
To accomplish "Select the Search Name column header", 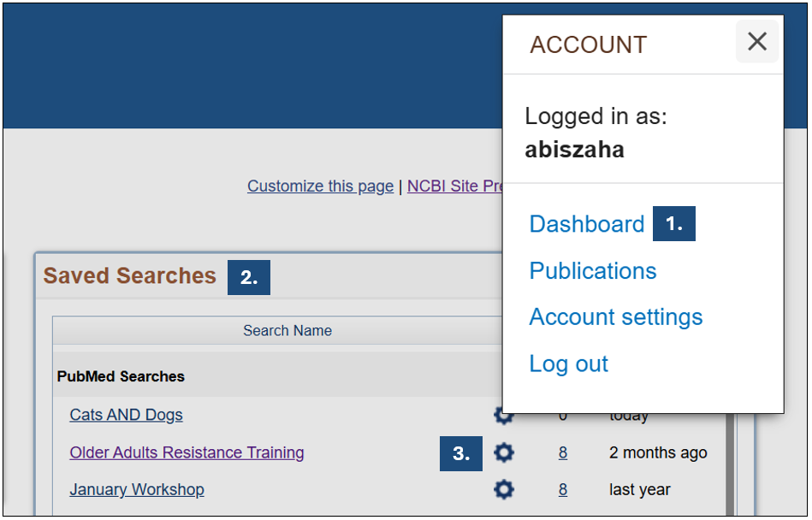I will [287, 330].
